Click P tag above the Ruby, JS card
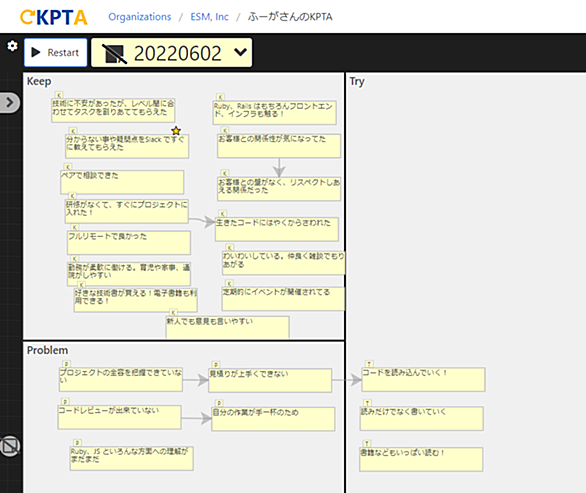Viewport: 586px width, 493px height. [77, 443]
